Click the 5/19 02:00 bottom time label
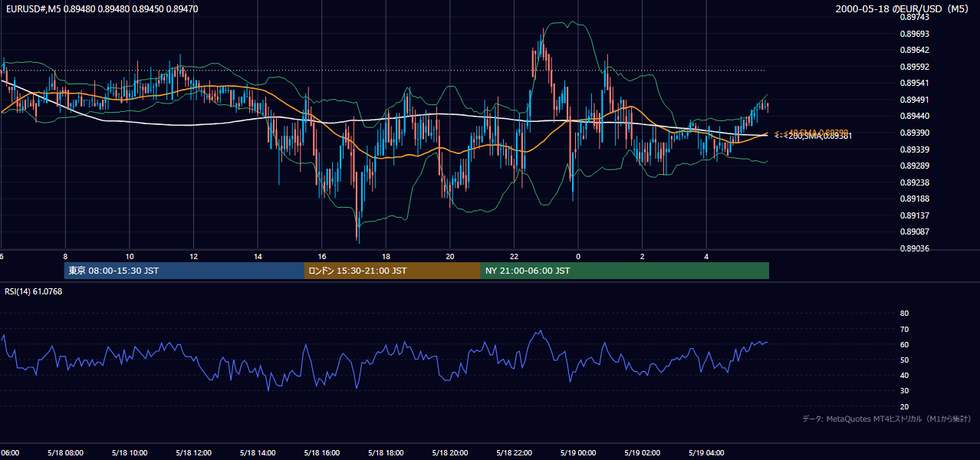Image resolution: width=980 pixels, height=460 pixels. coord(643,453)
